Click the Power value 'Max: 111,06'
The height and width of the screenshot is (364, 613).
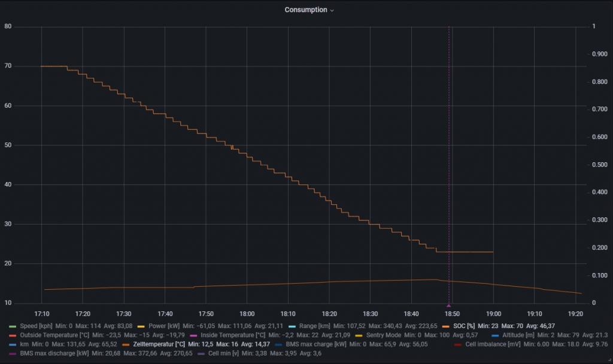point(235,326)
